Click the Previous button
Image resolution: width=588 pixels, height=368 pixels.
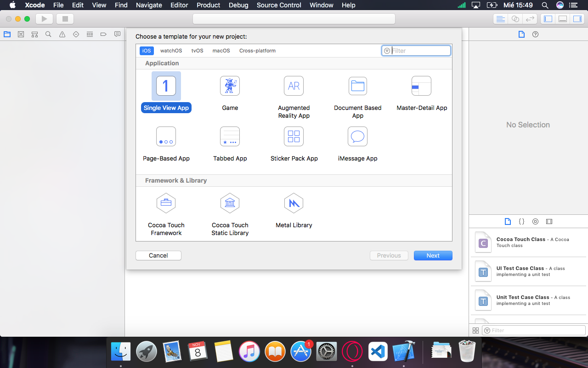(x=389, y=255)
